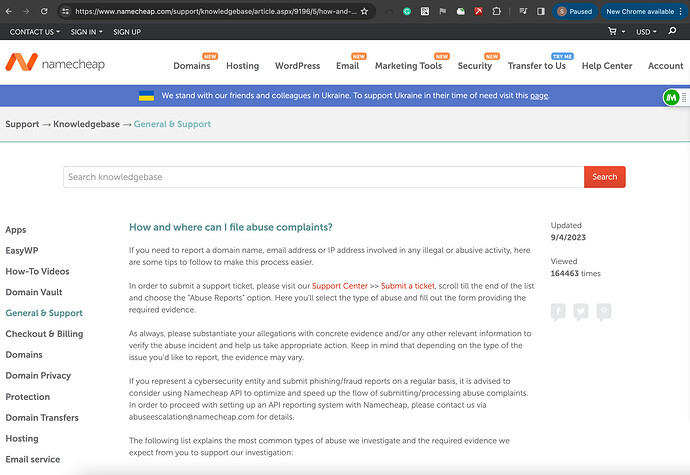Screen dimensions: 690x475
Task: Open the Email service category
Action: click(33, 459)
